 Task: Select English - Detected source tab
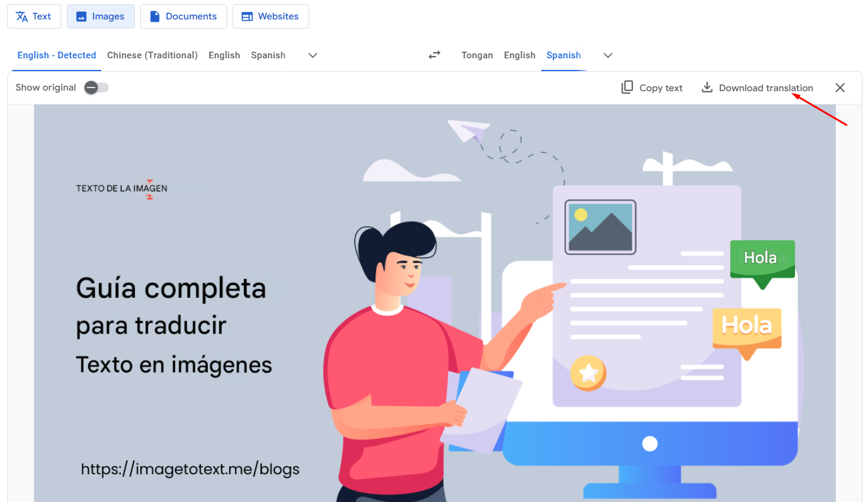pos(56,55)
